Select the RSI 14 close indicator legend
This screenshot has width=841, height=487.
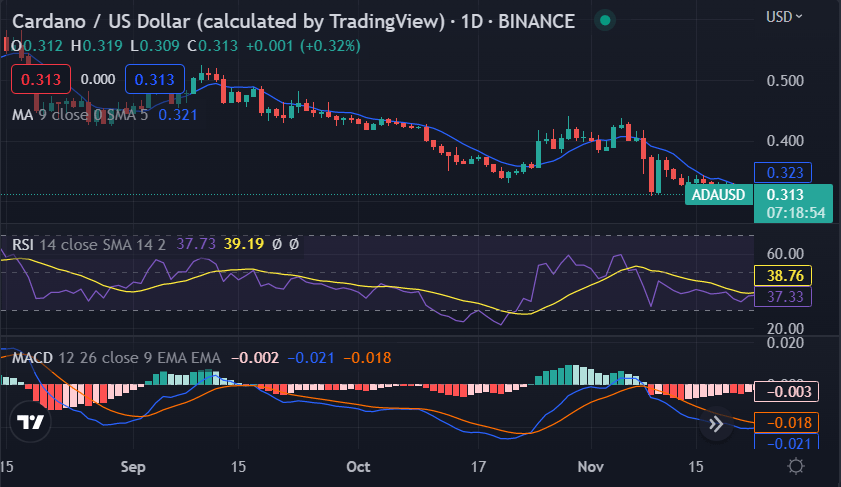tap(89, 245)
